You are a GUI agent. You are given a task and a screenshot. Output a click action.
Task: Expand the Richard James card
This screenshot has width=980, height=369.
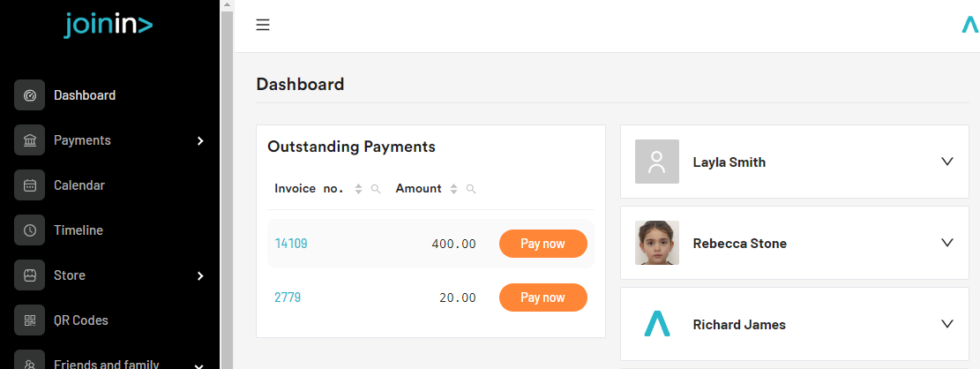click(946, 324)
